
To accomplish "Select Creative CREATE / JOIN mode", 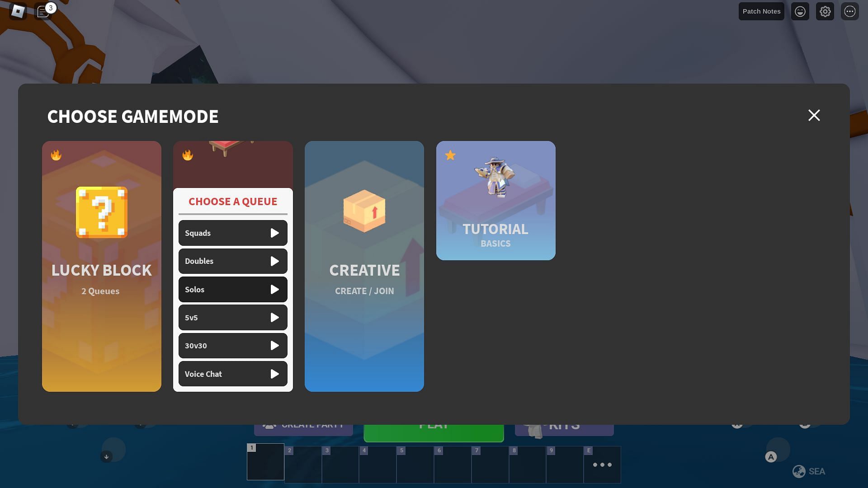I will click(364, 266).
